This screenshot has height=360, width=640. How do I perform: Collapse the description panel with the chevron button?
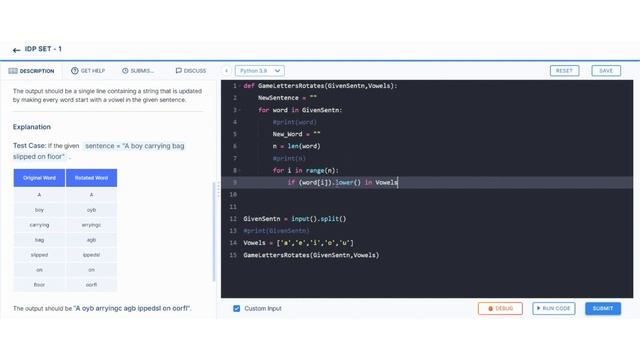point(227,71)
